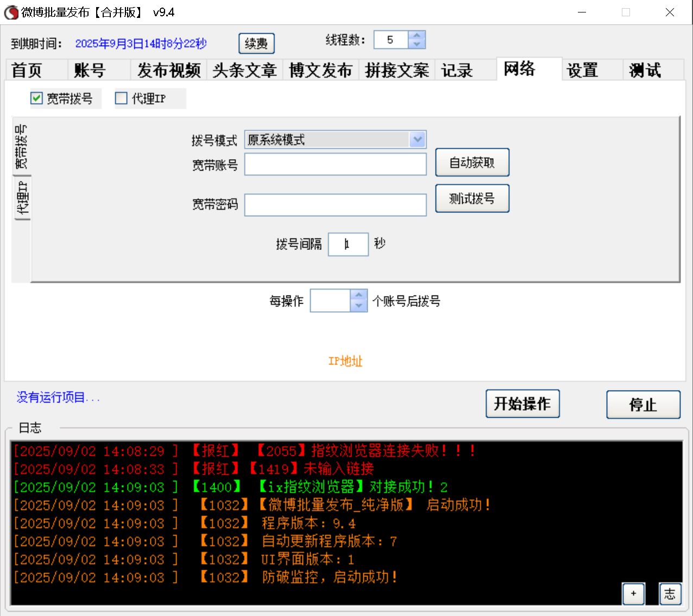Click down arrow on 每操作 spinner
The height and width of the screenshot is (616, 693).
tap(358, 305)
